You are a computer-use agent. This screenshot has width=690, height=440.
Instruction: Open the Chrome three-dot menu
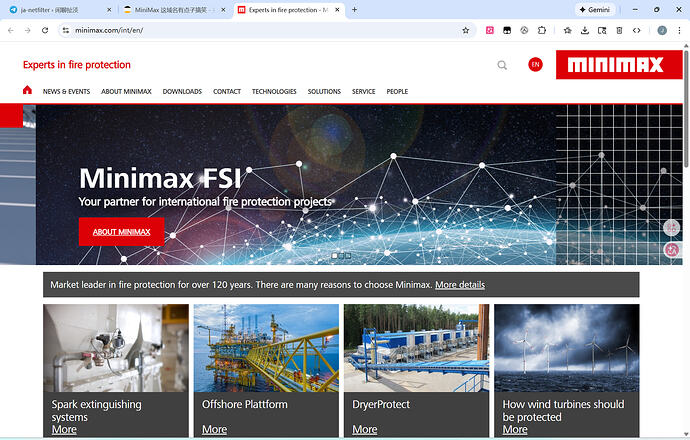679,30
